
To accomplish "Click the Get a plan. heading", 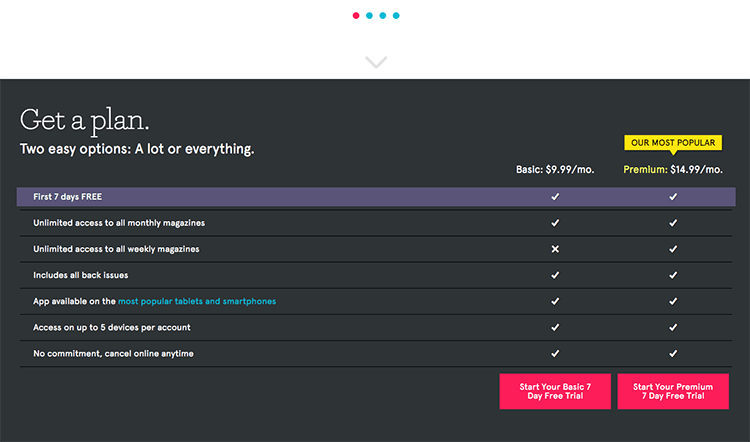I will tap(85, 121).
